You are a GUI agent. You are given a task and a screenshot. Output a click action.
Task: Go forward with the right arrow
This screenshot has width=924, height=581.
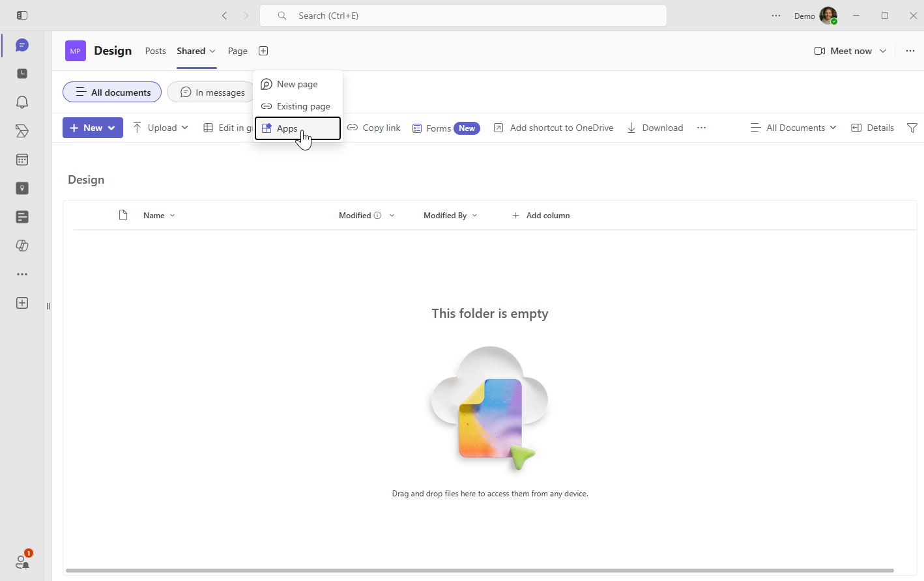click(246, 16)
